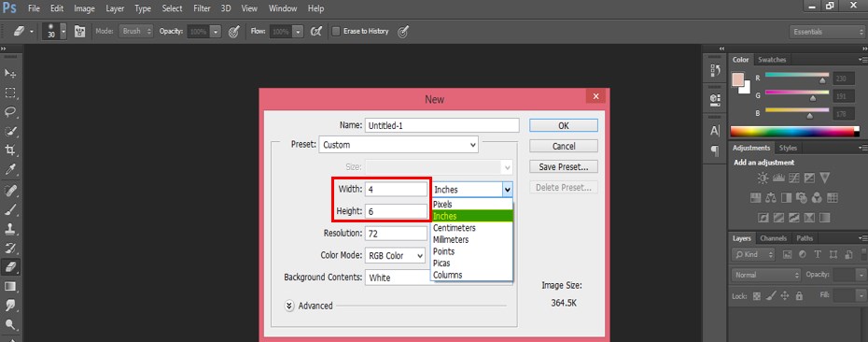Click OK in New dialog

[x=564, y=126]
